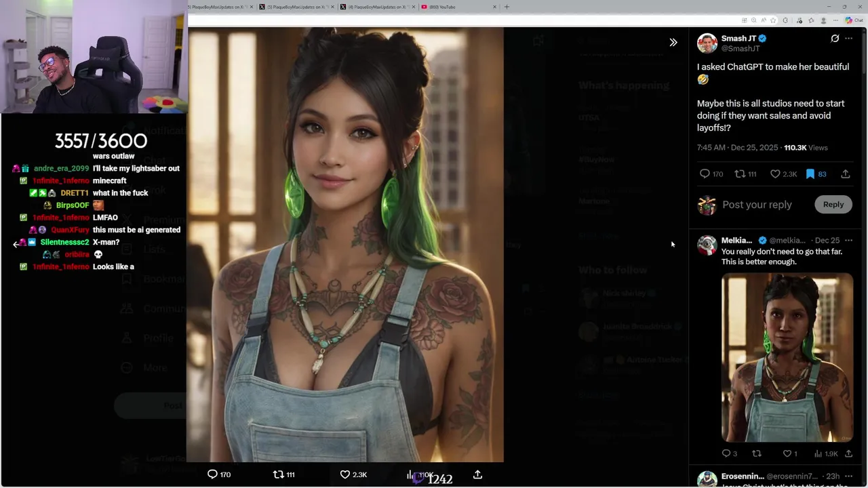The width and height of the screenshot is (868, 488).
Task: Click the expanded tweet image
Action: click(x=345, y=245)
